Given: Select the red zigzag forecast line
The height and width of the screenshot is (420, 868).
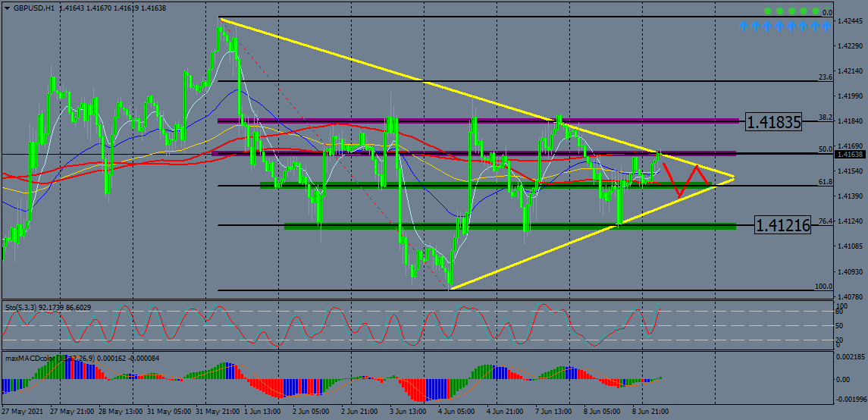Looking at the screenshot, I should pyautogui.click(x=687, y=180).
